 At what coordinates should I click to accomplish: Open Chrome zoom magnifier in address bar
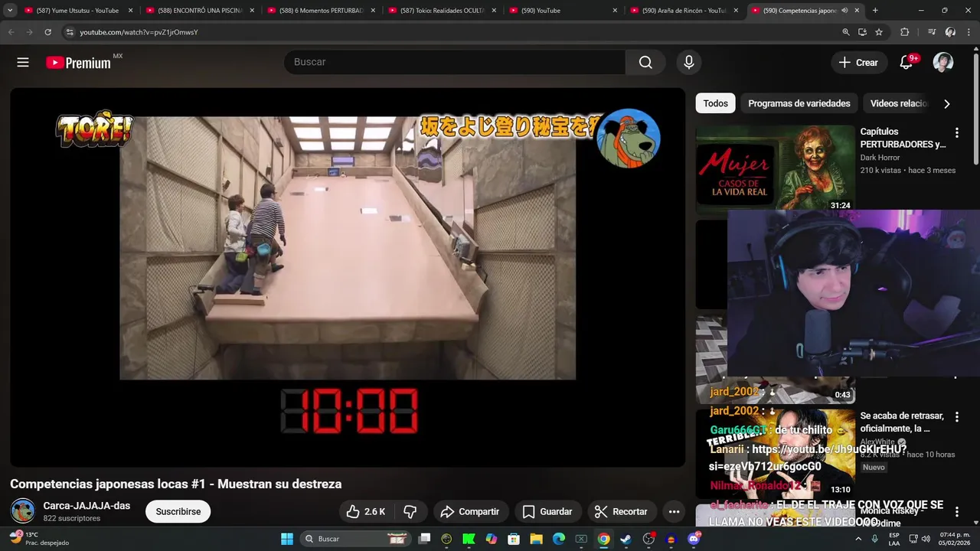click(x=845, y=32)
